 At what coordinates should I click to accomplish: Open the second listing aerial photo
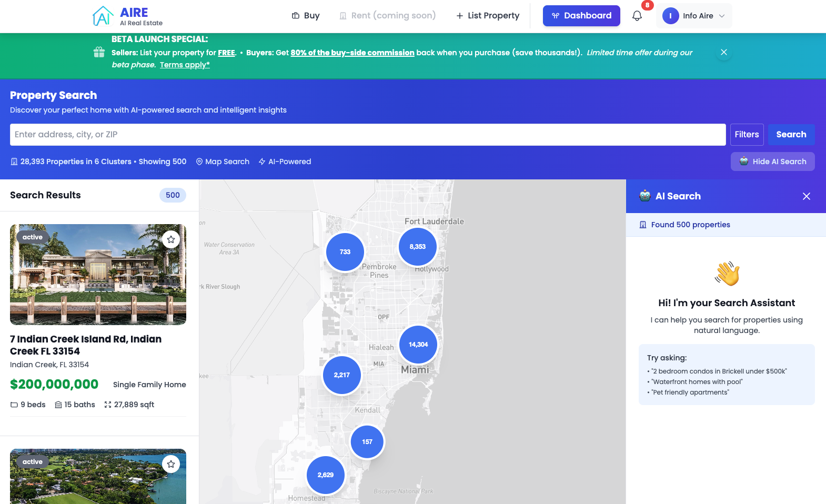pos(98,476)
